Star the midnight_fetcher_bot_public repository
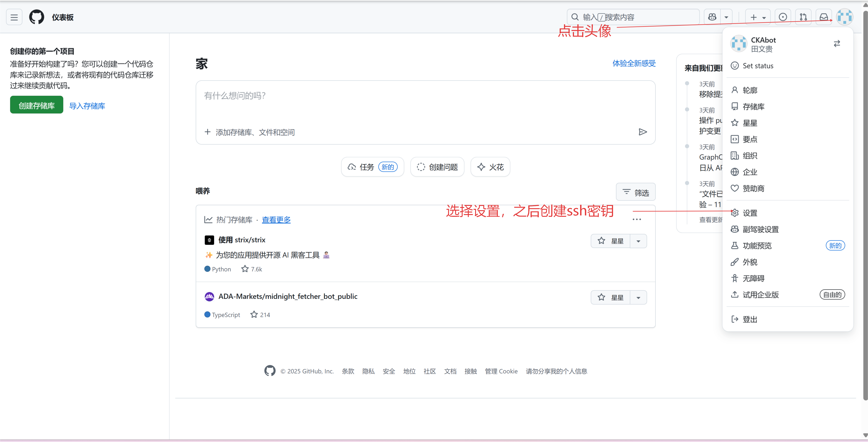The image size is (868, 442). coord(610,297)
